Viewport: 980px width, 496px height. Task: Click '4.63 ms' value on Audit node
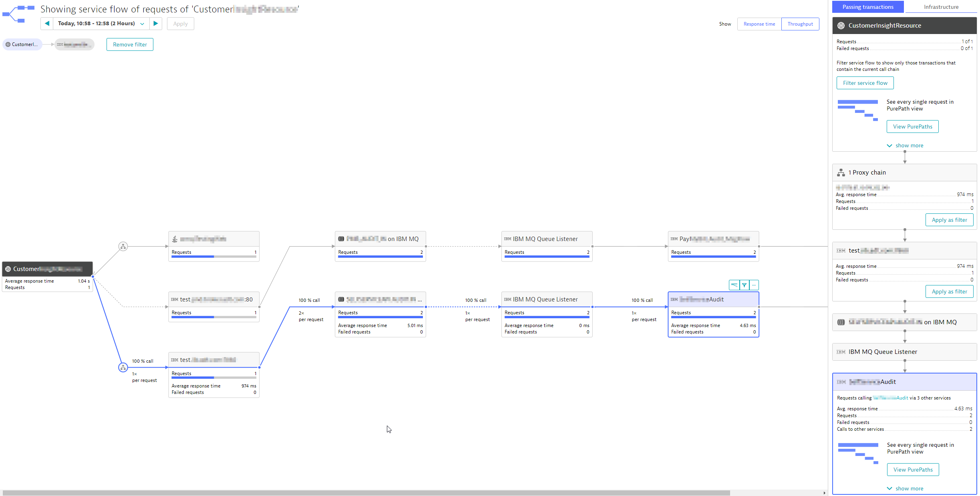click(748, 325)
